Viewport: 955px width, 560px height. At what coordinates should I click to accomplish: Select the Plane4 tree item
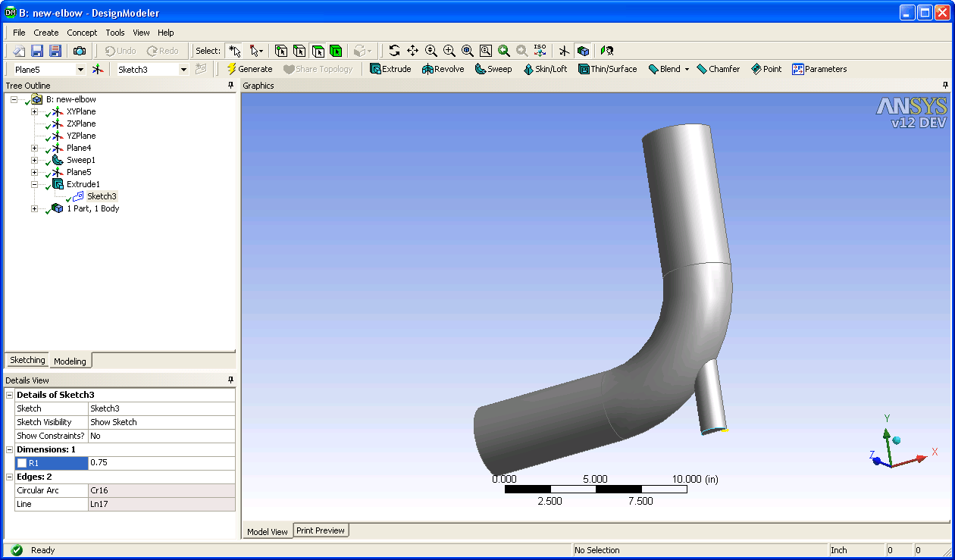click(79, 148)
